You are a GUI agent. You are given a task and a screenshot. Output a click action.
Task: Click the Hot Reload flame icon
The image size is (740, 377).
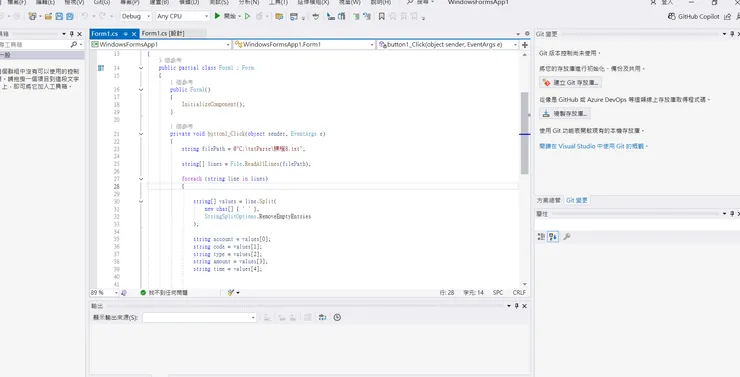point(259,16)
